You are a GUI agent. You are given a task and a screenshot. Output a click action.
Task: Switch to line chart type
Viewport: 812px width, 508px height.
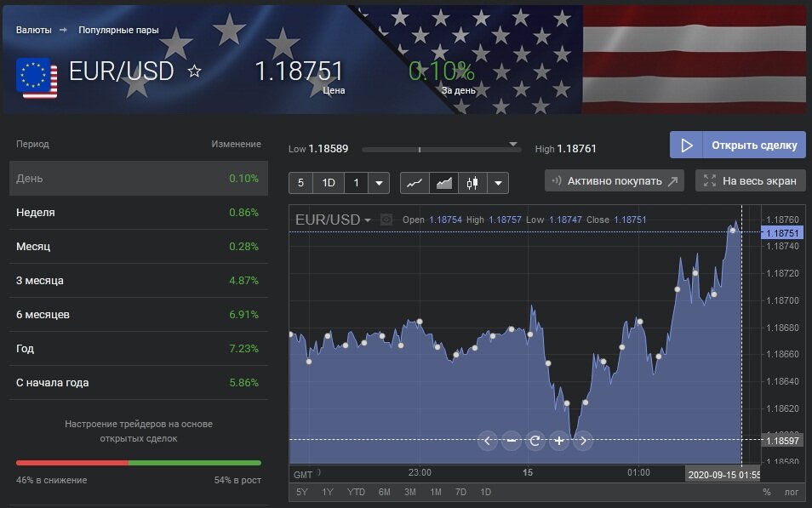414,183
